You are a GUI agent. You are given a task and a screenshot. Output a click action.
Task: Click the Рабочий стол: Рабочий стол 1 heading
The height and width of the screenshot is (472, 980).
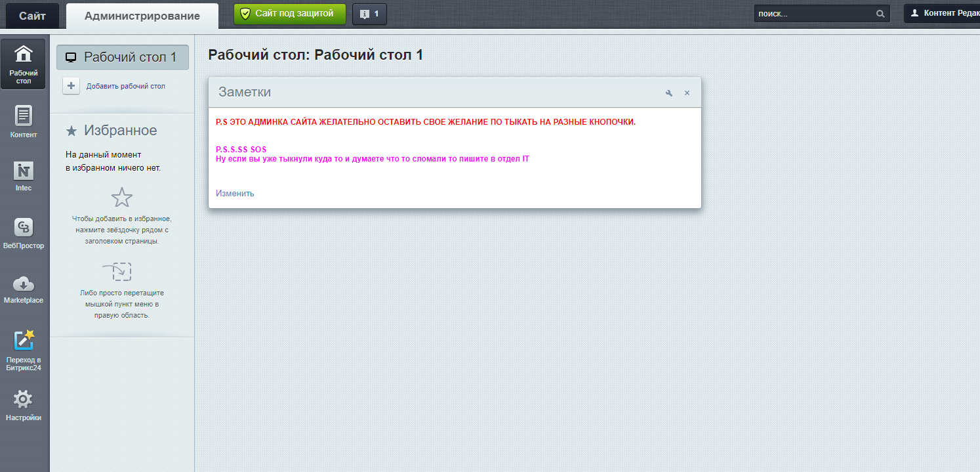(316, 54)
